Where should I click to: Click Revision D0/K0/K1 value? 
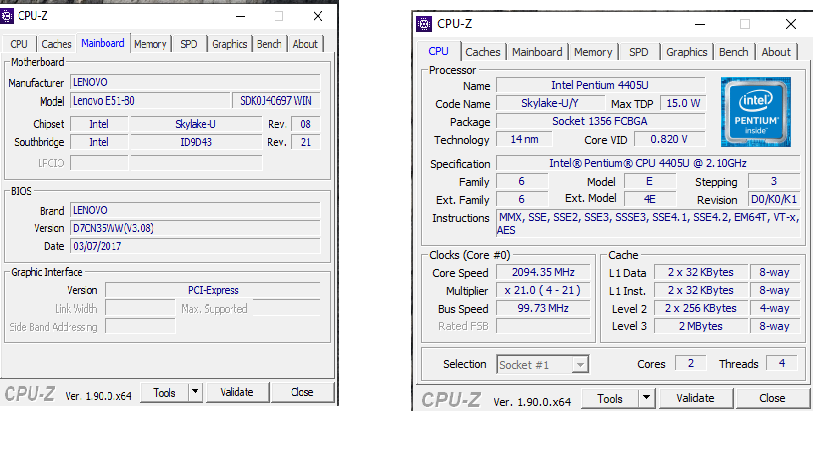774,199
